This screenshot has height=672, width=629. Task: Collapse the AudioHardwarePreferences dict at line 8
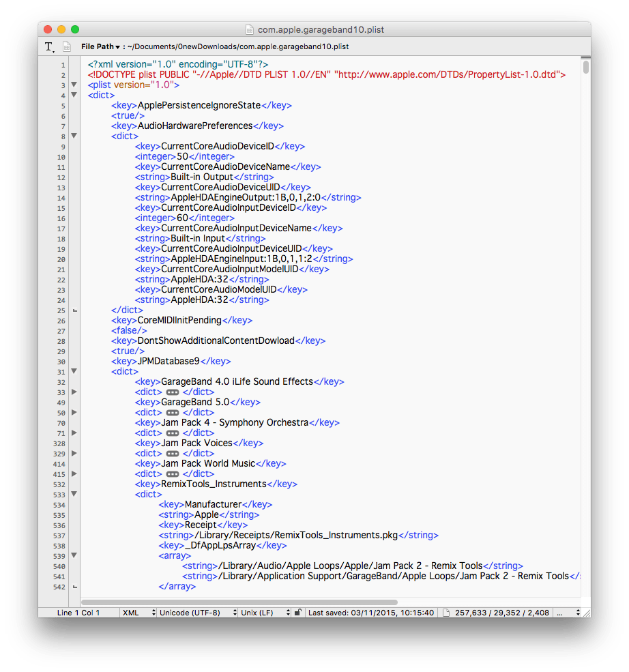click(x=74, y=136)
